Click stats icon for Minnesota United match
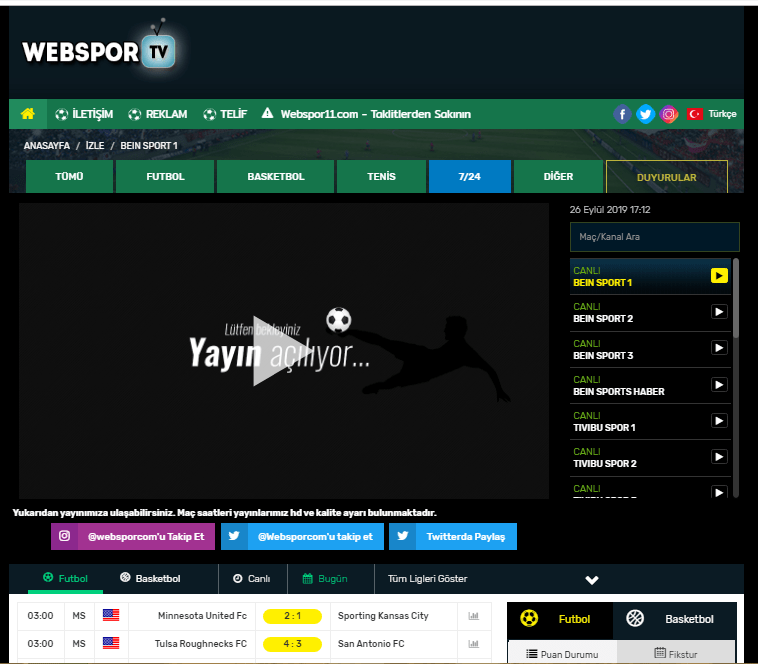758x664 pixels. tap(473, 616)
